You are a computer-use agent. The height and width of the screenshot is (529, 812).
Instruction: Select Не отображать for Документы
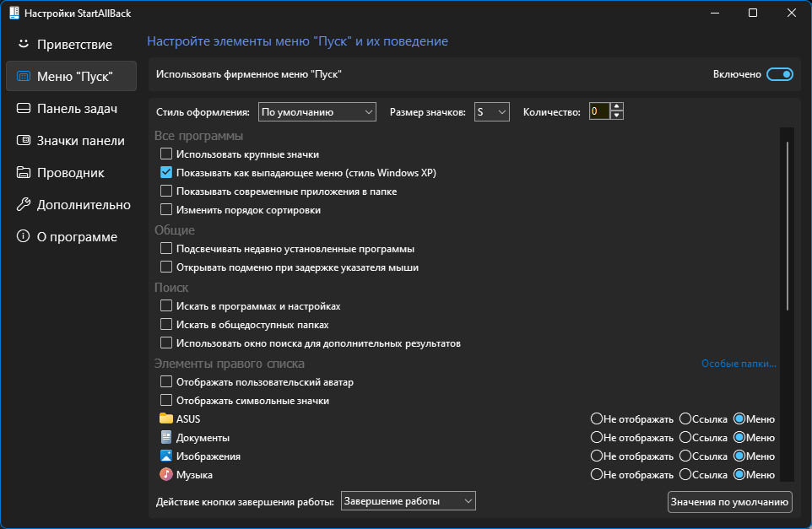597,437
